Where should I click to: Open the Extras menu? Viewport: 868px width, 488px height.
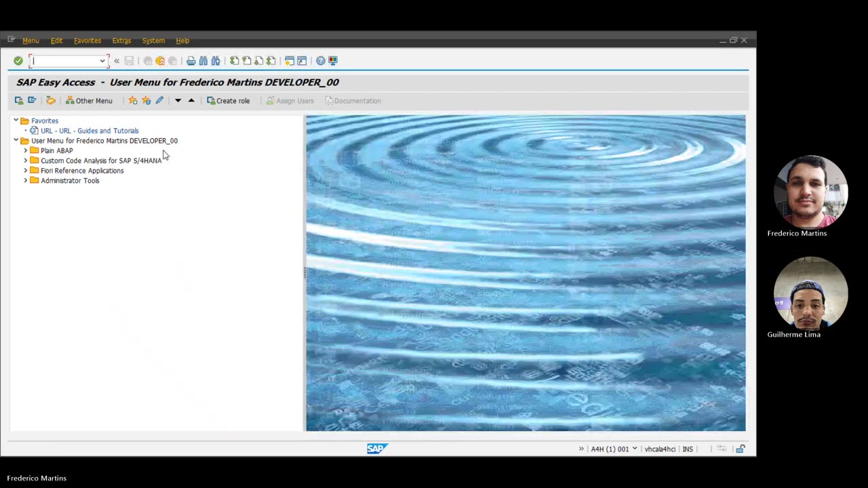pyautogui.click(x=121, y=41)
